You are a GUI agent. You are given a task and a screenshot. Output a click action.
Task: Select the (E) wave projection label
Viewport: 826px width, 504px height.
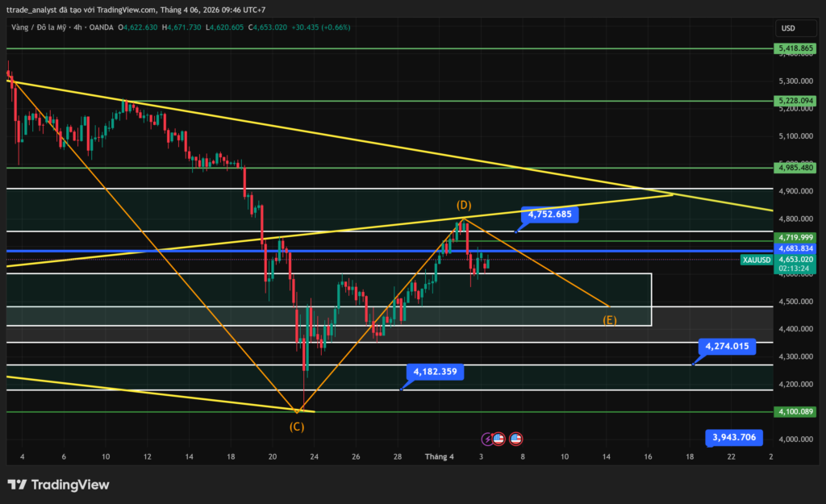pyautogui.click(x=610, y=320)
